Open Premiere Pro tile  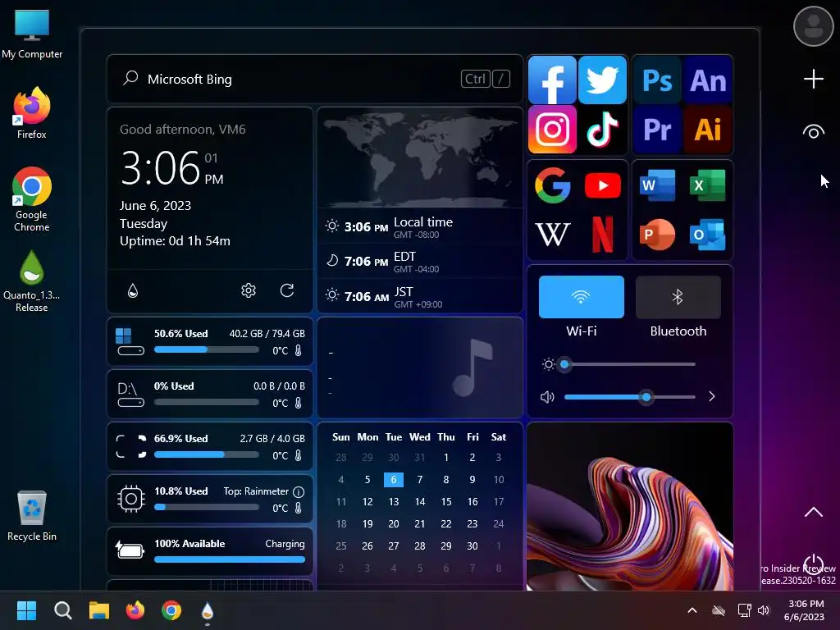click(657, 129)
